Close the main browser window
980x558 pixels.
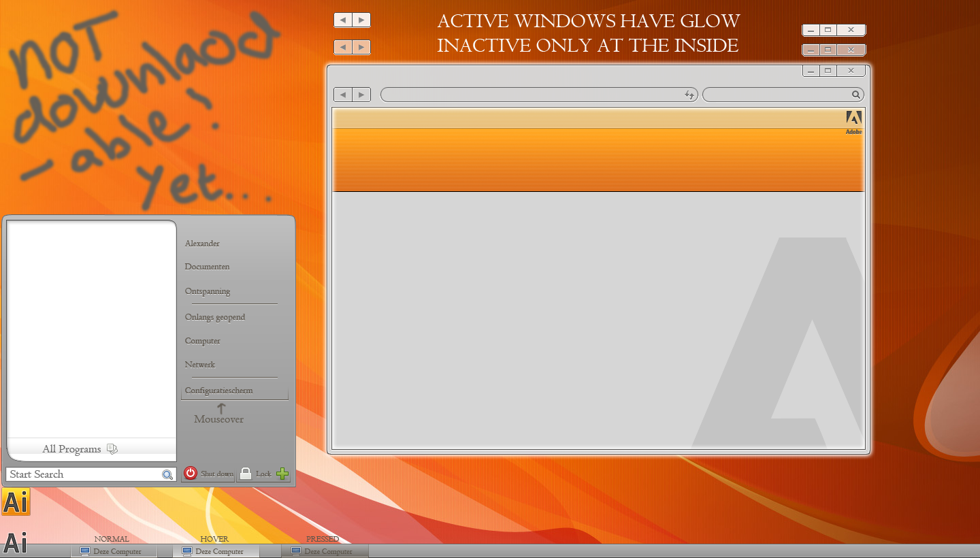[x=851, y=70]
